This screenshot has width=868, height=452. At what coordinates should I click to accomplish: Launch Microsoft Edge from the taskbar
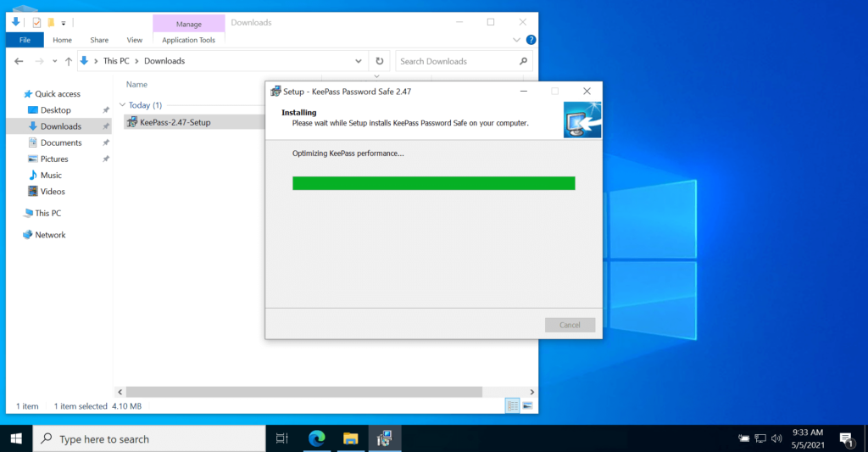point(317,438)
